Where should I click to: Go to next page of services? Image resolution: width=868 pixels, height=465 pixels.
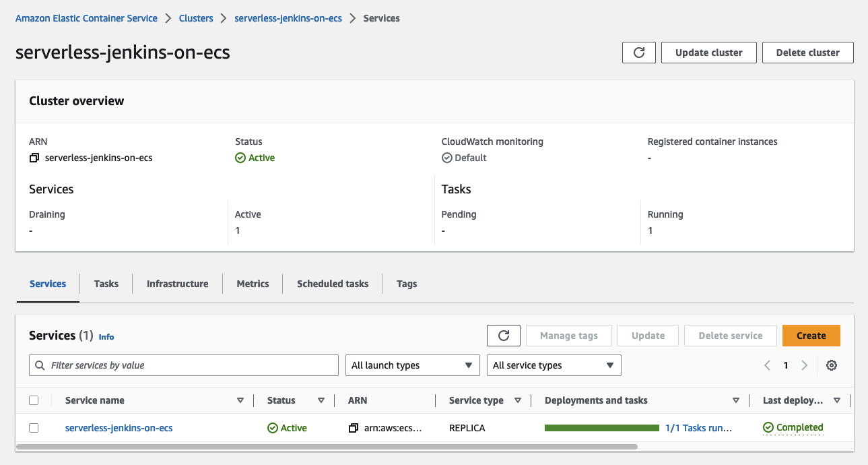(x=804, y=365)
